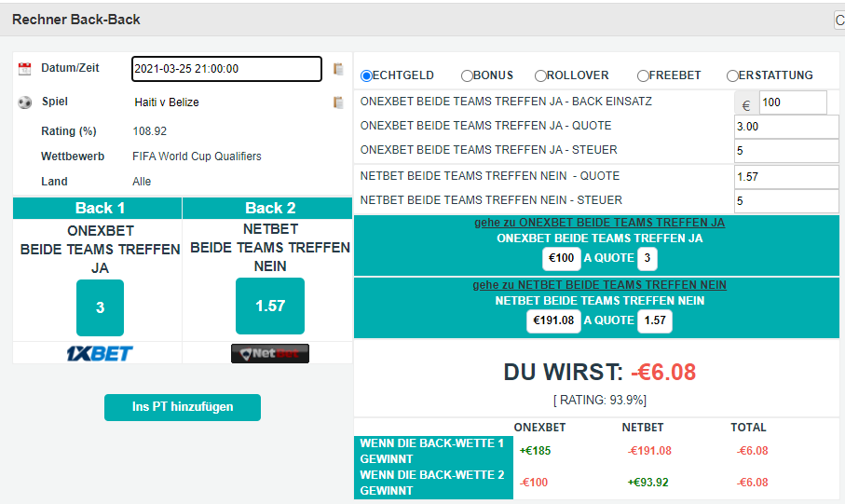The height and width of the screenshot is (504, 845).
Task: Select the ERSTATTUNG radio option
Action: (x=732, y=76)
